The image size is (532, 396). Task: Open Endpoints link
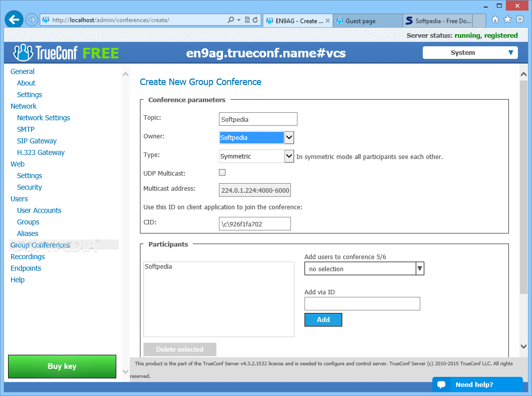(x=26, y=268)
